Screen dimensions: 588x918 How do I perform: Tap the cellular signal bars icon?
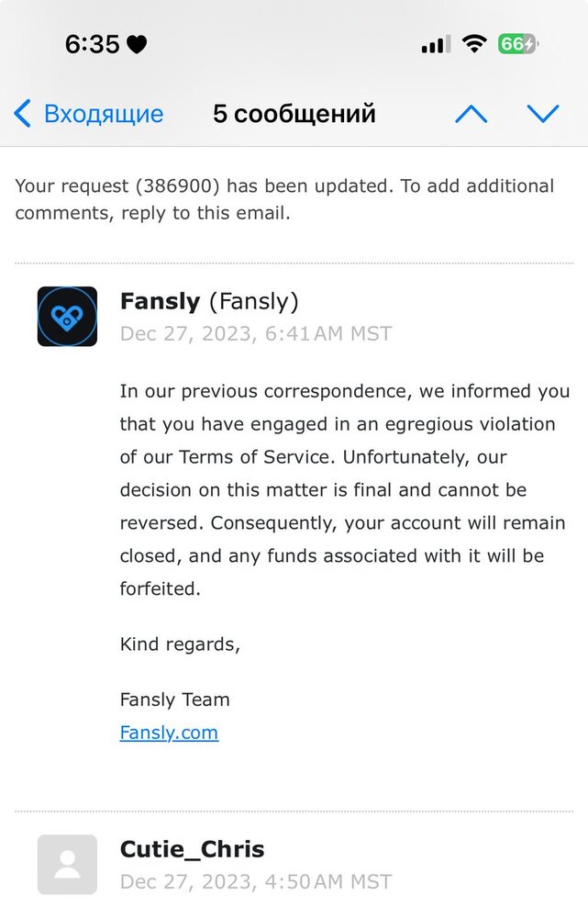point(436,45)
